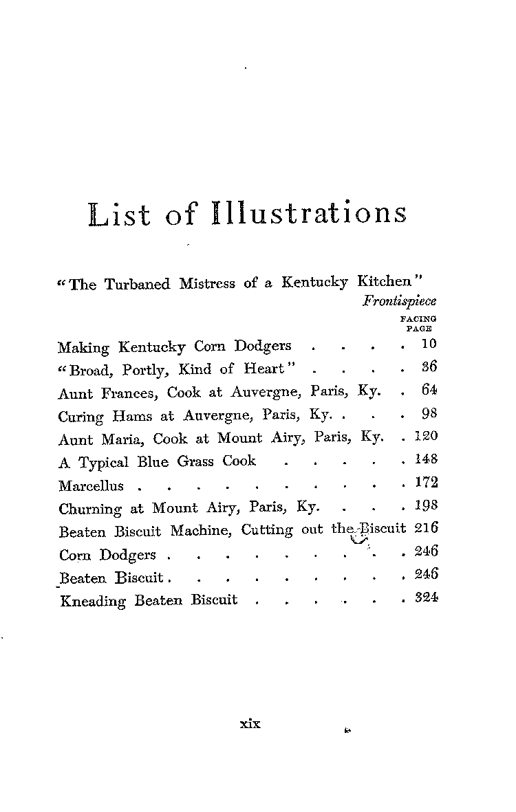The width and height of the screenshot is (516, 812).
Task: Click page number 36
Action: tap(429, 368)
